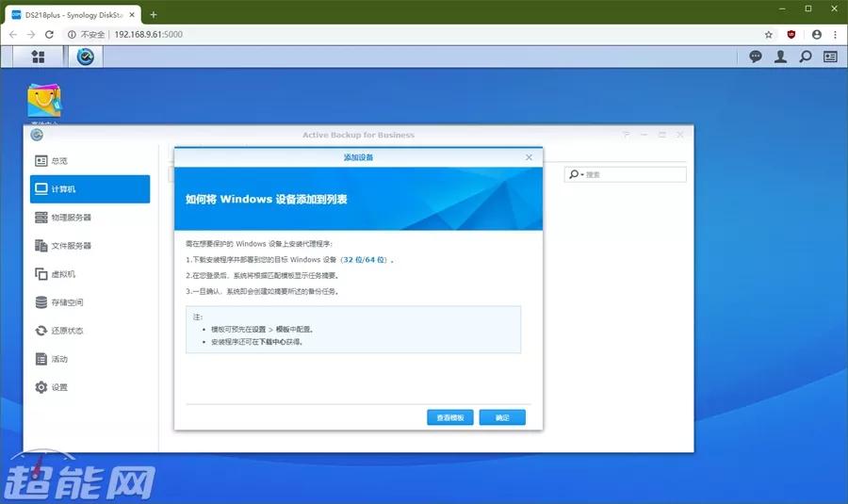Viewport: 848px width, 504px height.
Task: Open 设置 in the sidebar
Action: [90, 387]
